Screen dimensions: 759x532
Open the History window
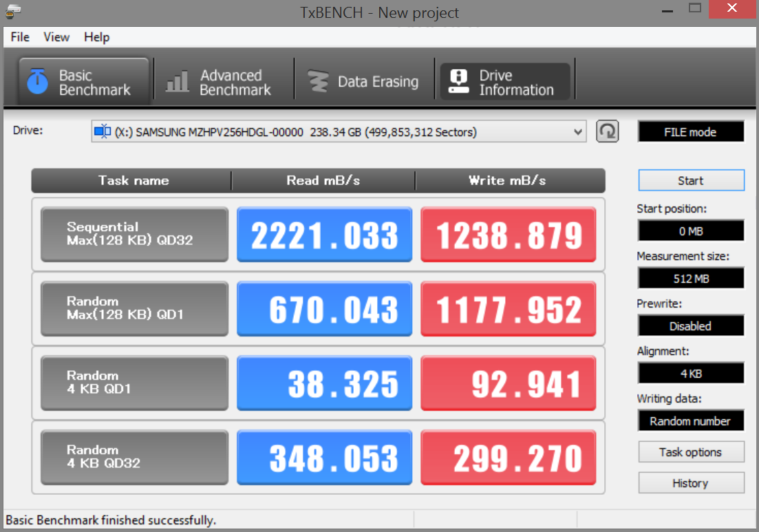click(691, 482)
